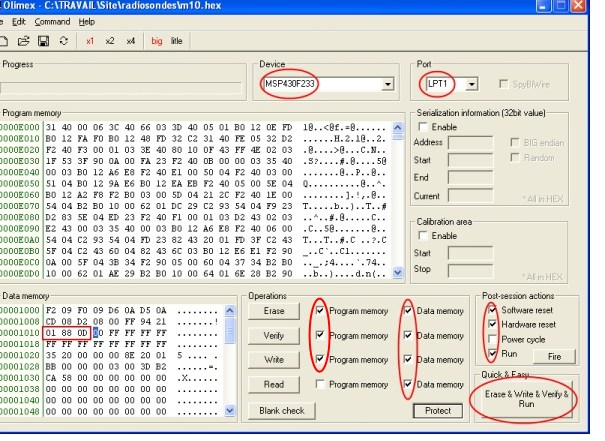This screenshot has width=605, height=441.
Task: Click the Read button
Action: 274,384
